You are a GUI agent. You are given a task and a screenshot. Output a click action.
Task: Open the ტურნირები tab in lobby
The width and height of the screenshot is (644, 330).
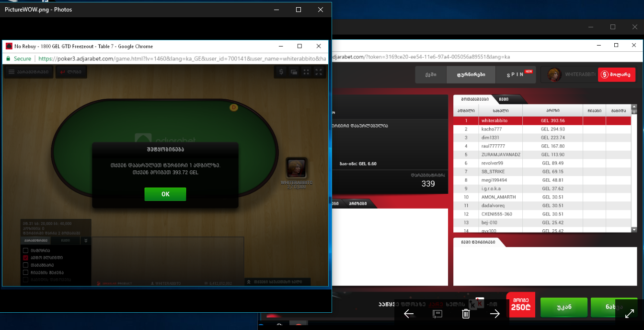pos(471,74)
